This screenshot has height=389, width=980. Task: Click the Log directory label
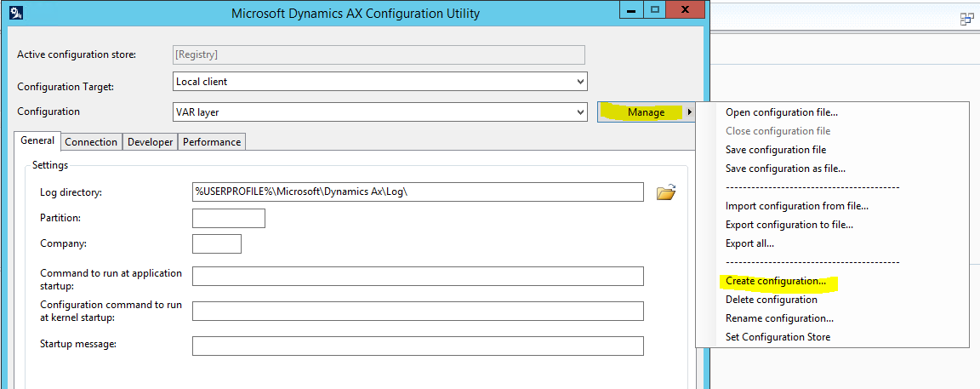71,192
